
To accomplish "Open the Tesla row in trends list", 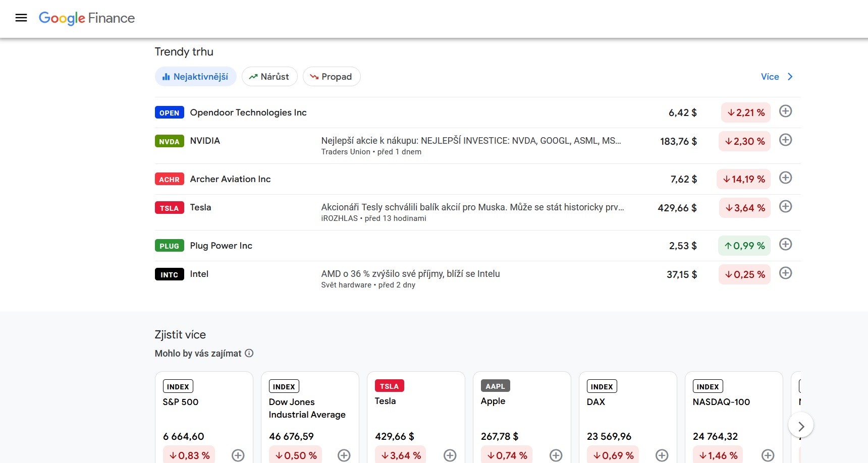I will point(200,207).
